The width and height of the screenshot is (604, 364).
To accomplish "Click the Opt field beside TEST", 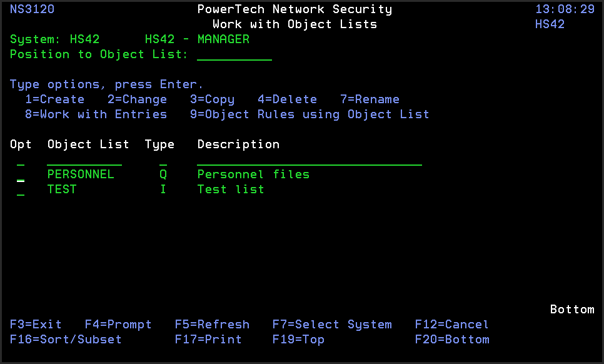I will click(21, 190).
